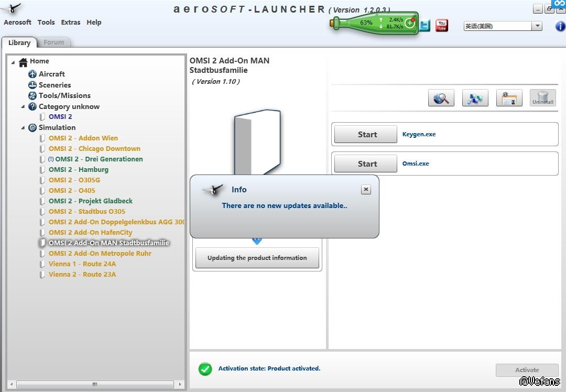Click the scrollbar left arrow
The image size is (566, 392).
click(x=12, y=384)
